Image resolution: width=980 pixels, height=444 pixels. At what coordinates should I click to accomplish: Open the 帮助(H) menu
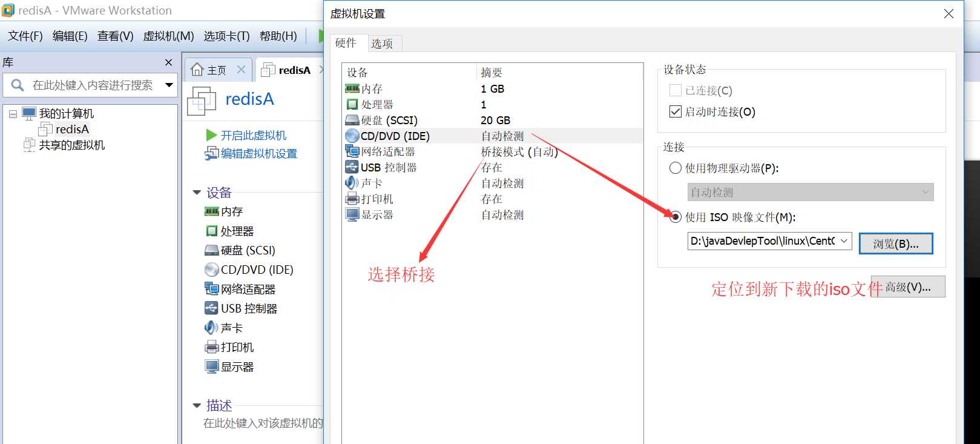tap(278, 36)
